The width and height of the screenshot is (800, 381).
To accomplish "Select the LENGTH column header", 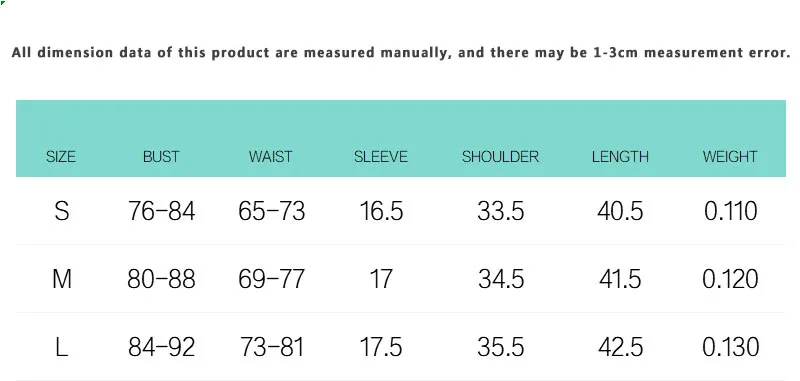I will (620, 157).
